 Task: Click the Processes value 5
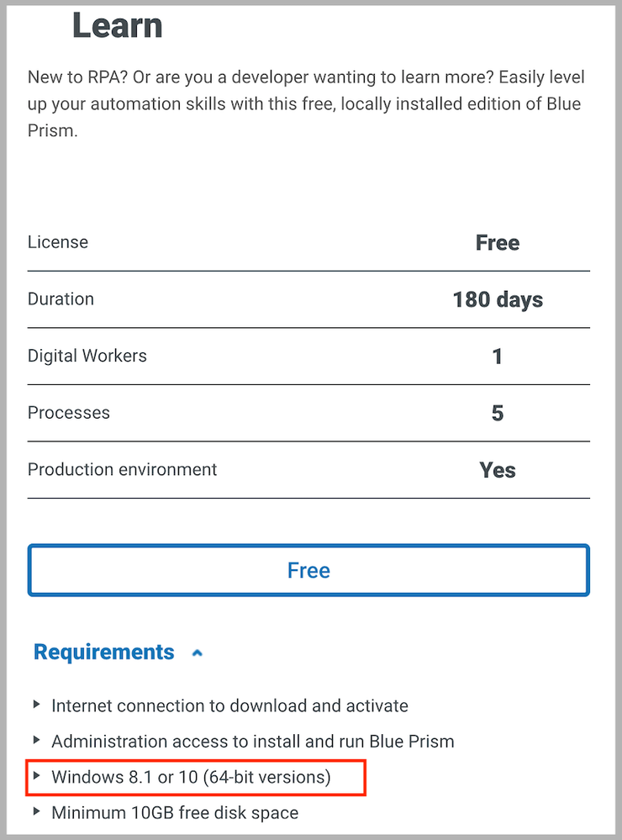point(498,414)
